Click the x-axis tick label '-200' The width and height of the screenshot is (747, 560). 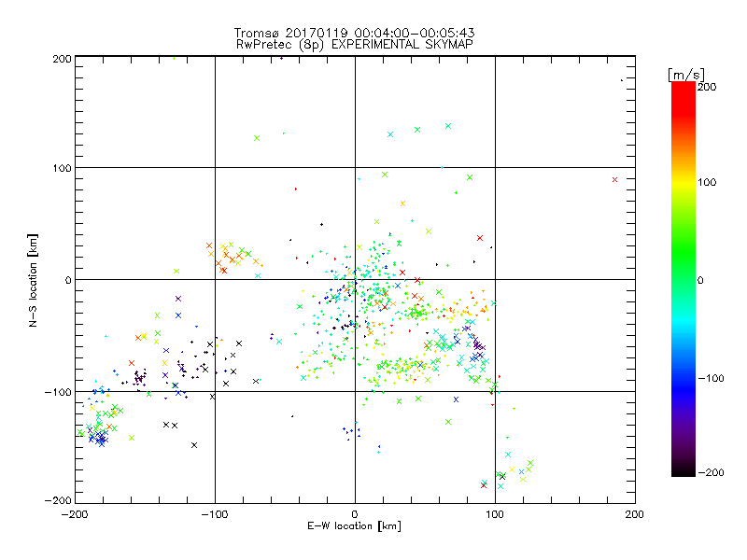(x=75, y=514)
